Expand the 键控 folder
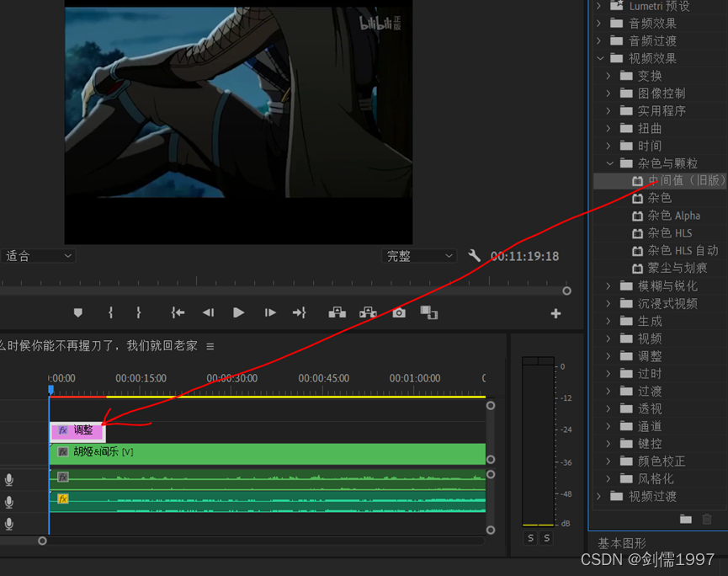This screenshot has width=728, height=576. click(x=608, y=444)
